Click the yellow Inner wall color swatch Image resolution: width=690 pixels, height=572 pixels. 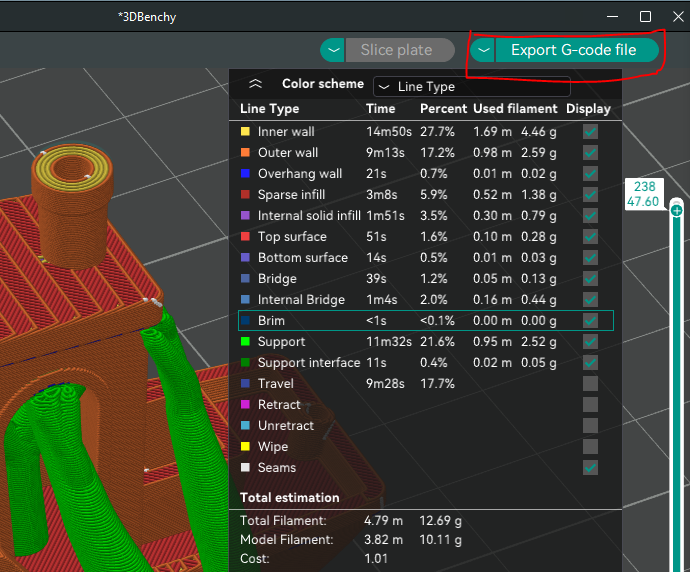pyautogui.click(x=246, y=132)
